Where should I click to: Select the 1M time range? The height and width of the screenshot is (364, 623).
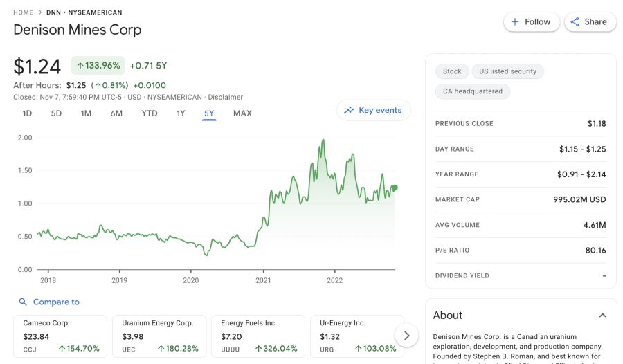(x=86, y=113)
